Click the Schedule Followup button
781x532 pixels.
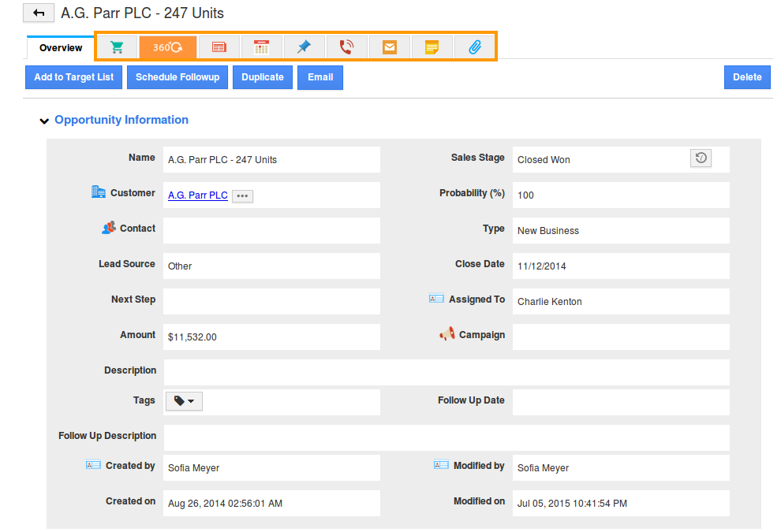pyautogui.click(x=177, y=77)
